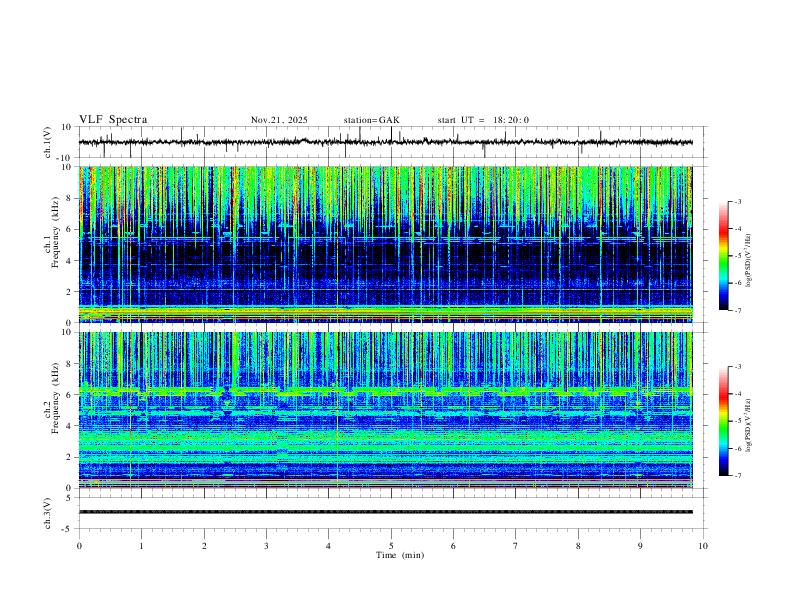The image size is (792, 612).
Task: Click the "Time (min)" axis title
Action: click(x=400, y=555)
